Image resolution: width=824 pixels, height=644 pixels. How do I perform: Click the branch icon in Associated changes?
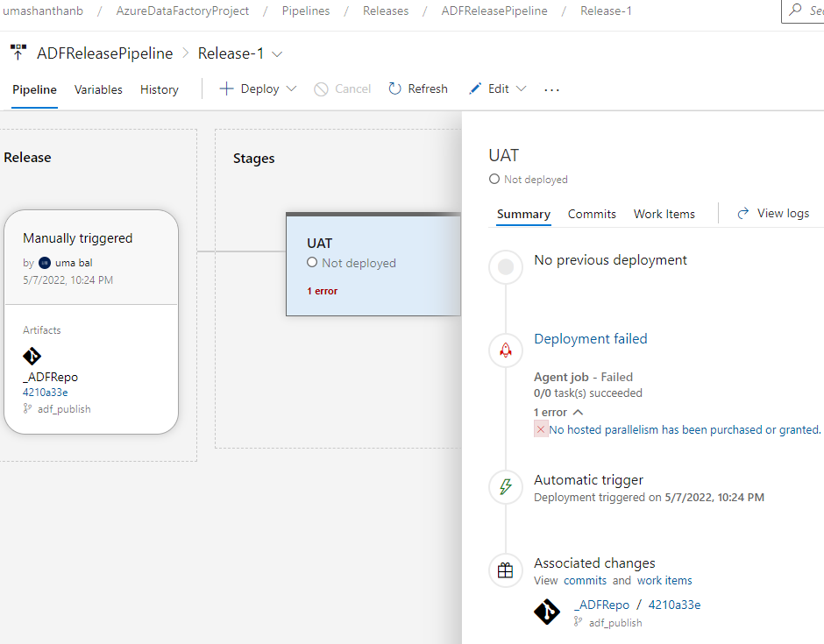[x=578, y=622]
